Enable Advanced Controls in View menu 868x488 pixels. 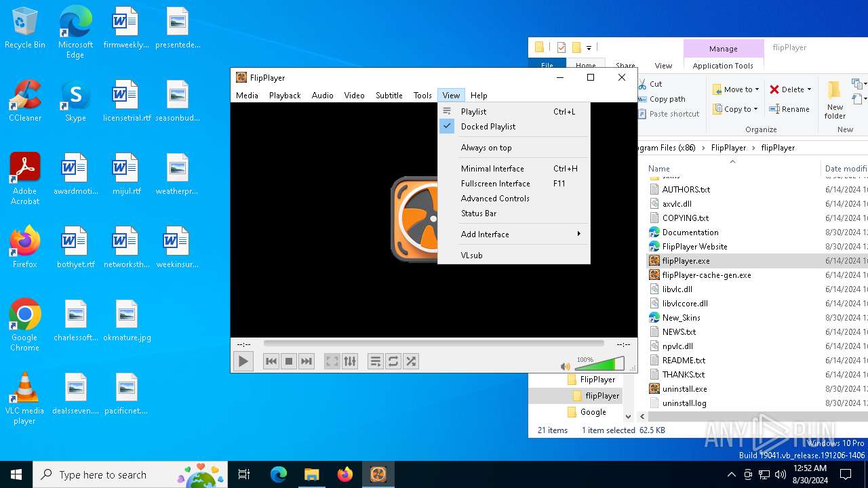[x=514, y=199]
